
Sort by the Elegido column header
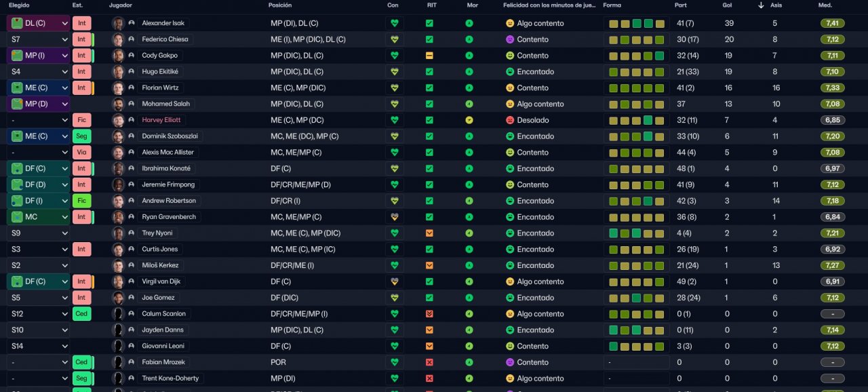[19, 5]
